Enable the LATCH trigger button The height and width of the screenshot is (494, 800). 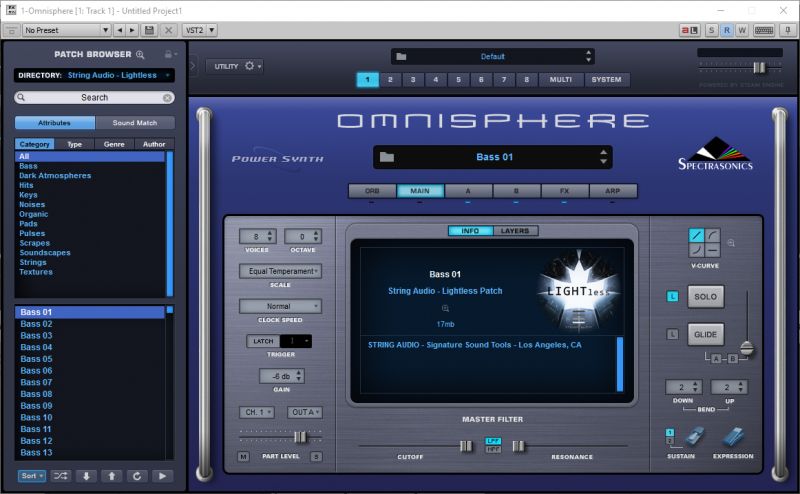tap(263, 341)
